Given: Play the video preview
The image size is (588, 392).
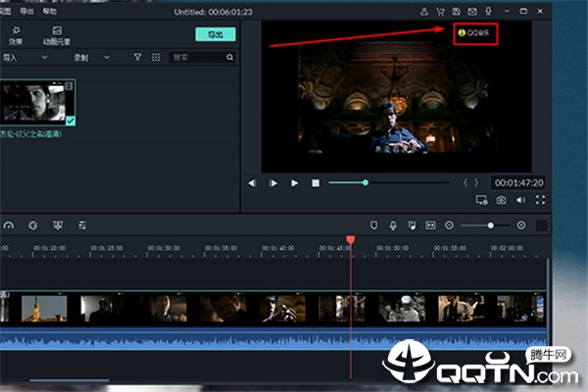Looking at the screenshot, I should [x=294, y=183].
